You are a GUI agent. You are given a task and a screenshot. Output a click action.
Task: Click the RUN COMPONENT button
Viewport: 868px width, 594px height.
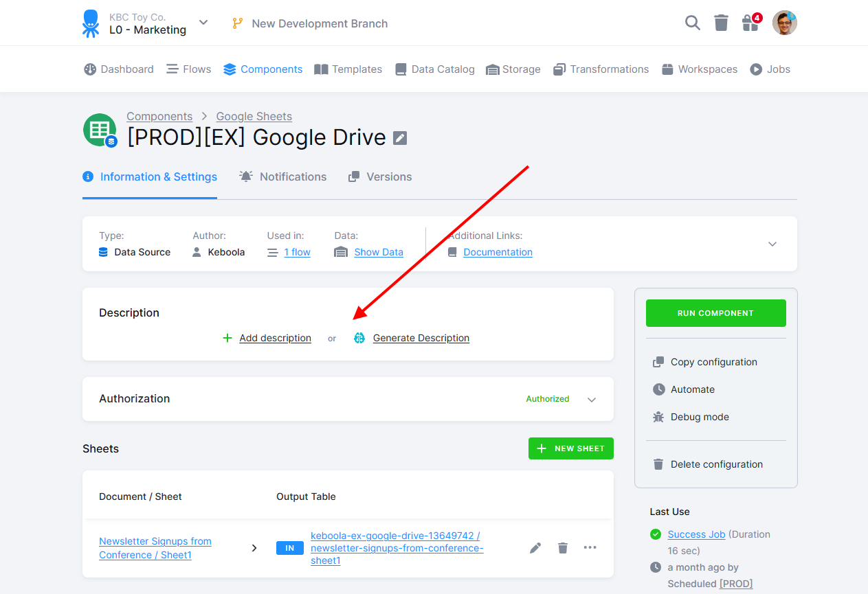click(x=715, y=313)
